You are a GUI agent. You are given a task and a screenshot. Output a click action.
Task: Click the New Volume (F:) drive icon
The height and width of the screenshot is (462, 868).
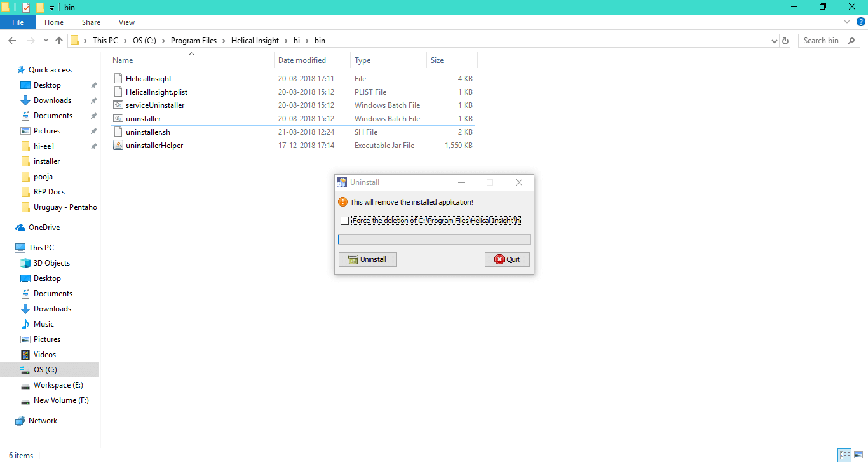point(25,401)
